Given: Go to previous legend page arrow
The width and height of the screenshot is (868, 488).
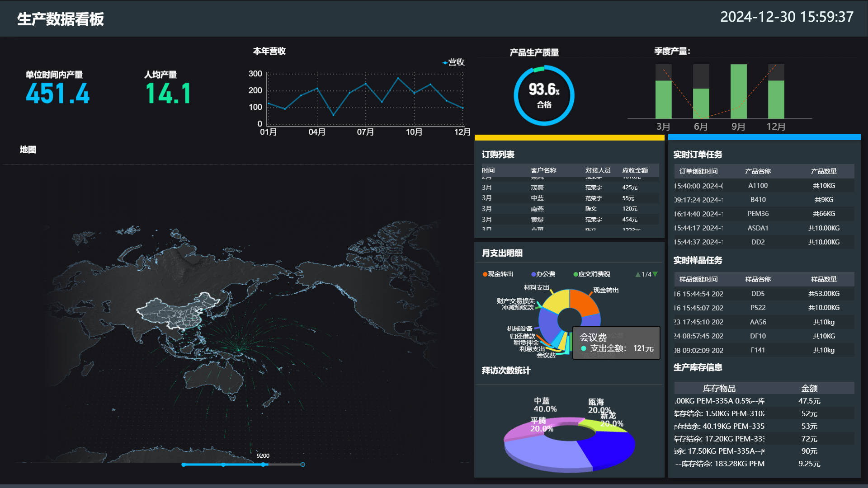Looking at the screenshot, I should pyautogui.click(x=638, y=274).
